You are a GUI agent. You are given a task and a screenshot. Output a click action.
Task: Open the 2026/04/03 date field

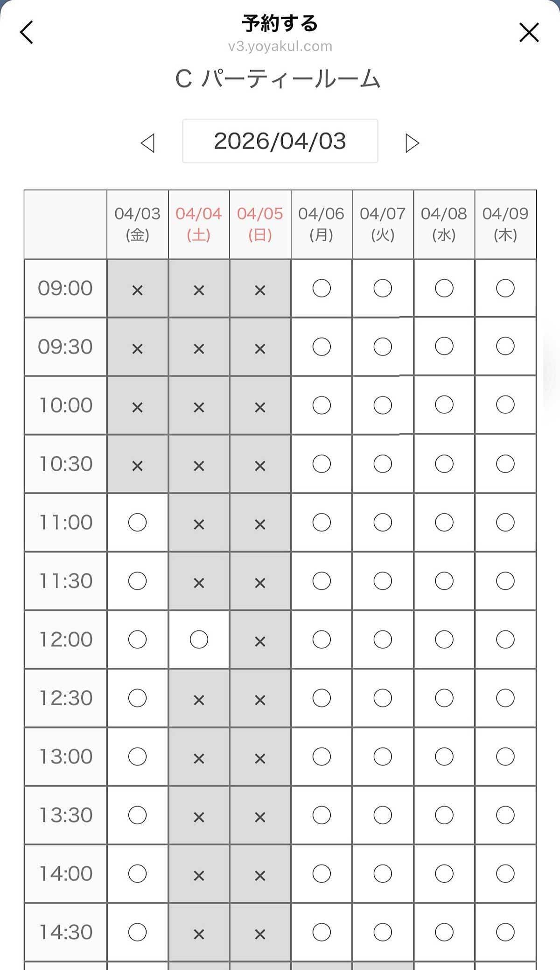(x=280, y=141)
